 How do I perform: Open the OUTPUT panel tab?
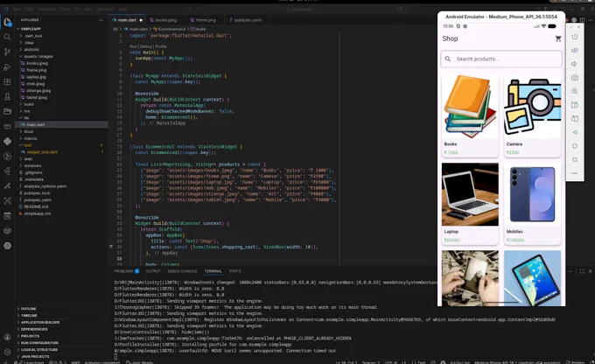(153, 271)
